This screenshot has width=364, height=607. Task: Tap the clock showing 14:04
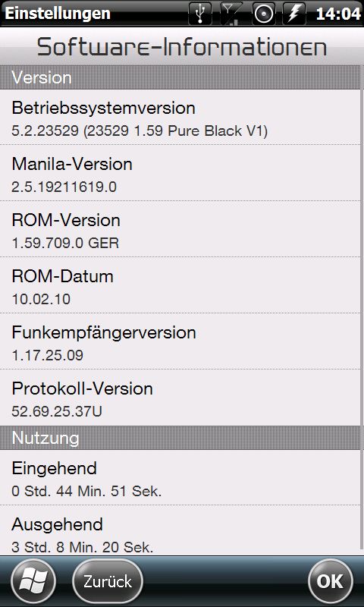(338, 14)
